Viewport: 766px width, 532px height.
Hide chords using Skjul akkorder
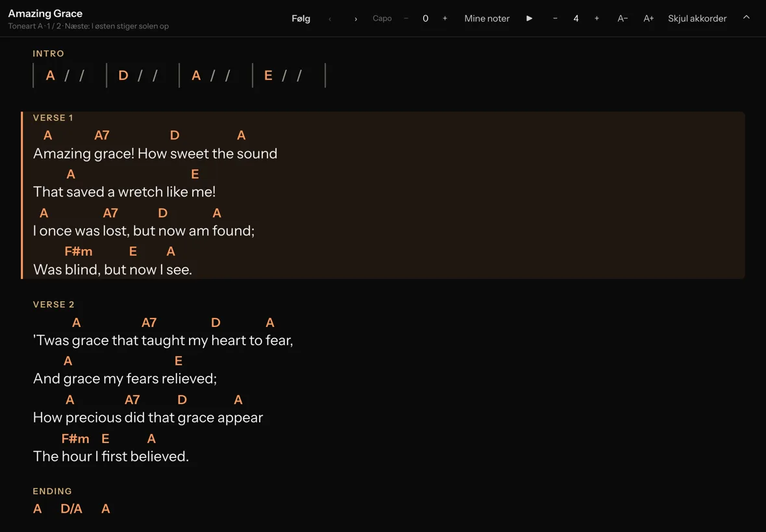click(x=697, y=19)
